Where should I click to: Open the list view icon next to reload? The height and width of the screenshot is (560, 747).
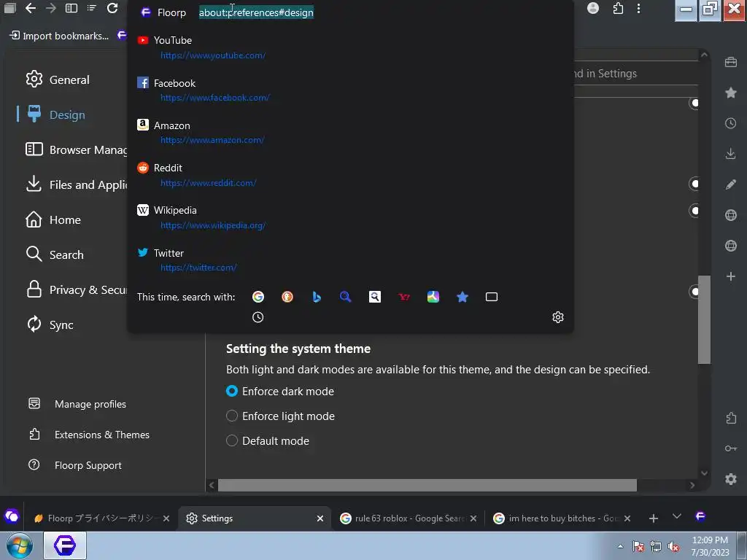tap(92, 8)
